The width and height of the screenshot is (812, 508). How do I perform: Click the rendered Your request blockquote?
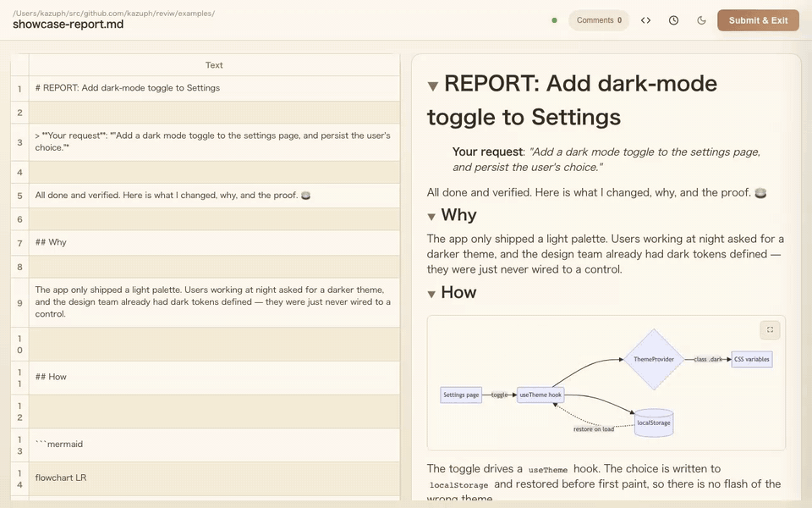[606, 159]
